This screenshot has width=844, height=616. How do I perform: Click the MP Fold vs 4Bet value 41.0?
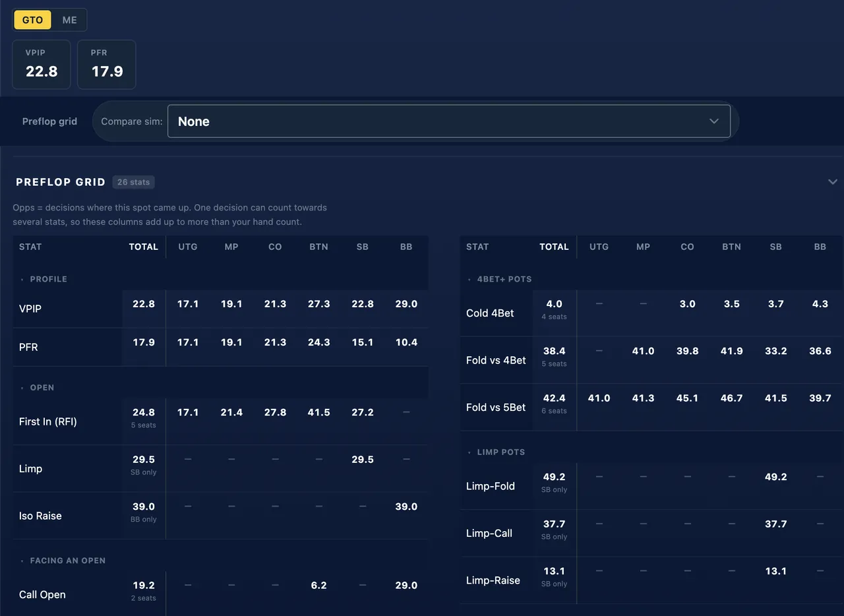[643, 351]
